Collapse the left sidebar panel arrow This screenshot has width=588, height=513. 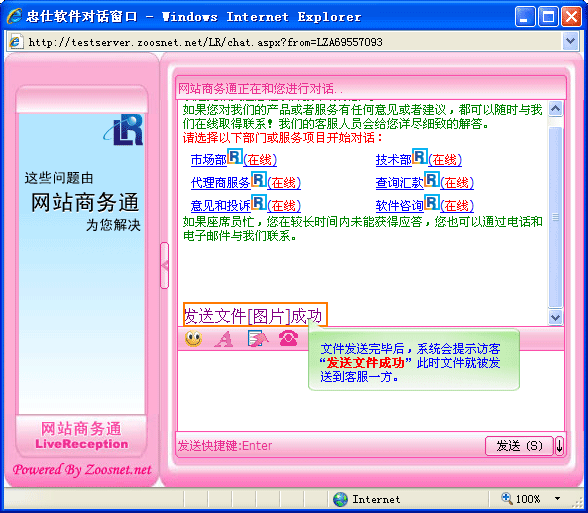pos(164,266)
